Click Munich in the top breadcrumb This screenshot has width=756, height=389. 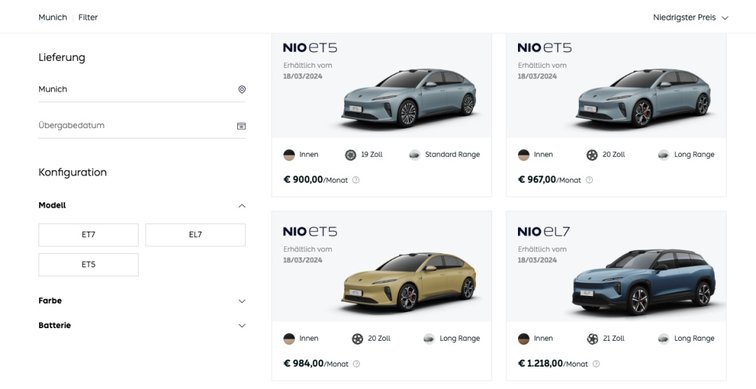click(53, 17)
